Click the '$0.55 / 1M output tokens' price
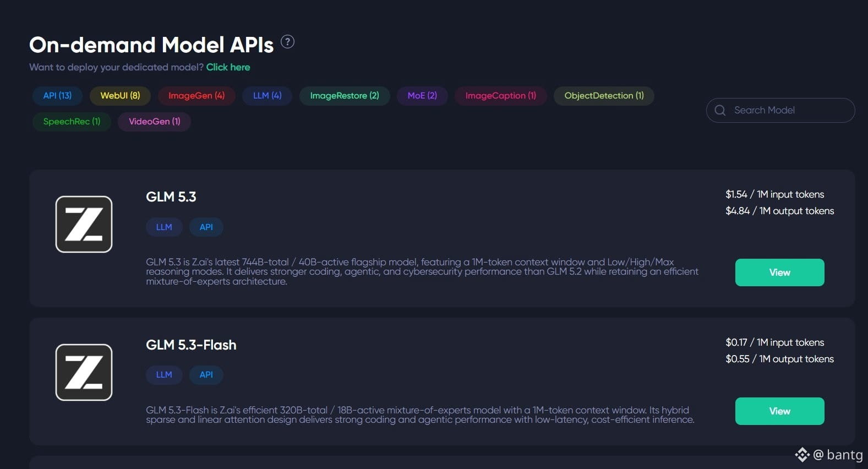This screenshot has height=469, width=868. coord(779,359)
